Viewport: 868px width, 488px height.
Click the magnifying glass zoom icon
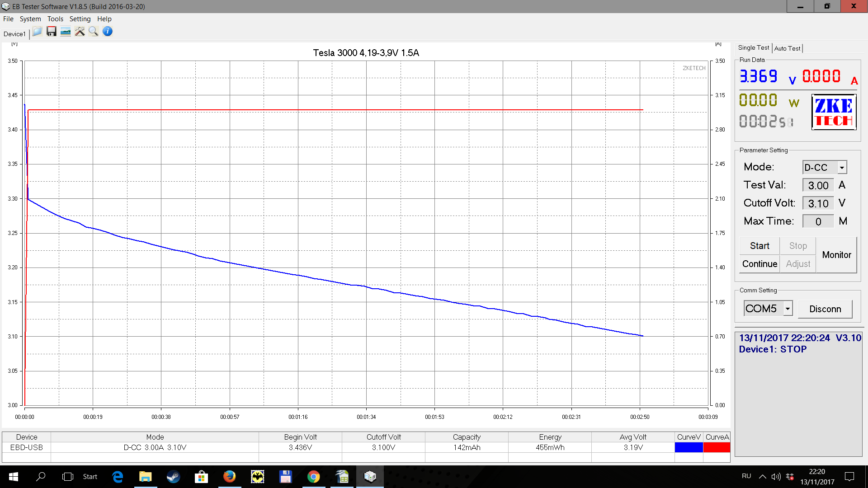pos(94,32)
